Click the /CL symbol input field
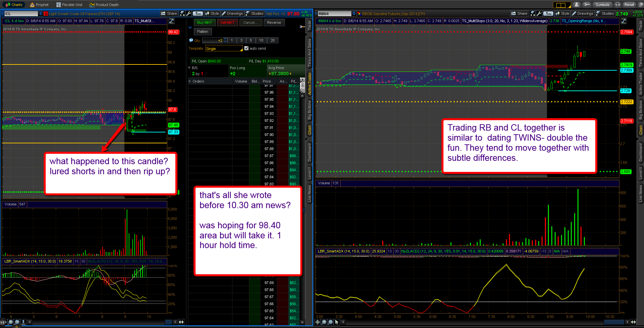 22,14
